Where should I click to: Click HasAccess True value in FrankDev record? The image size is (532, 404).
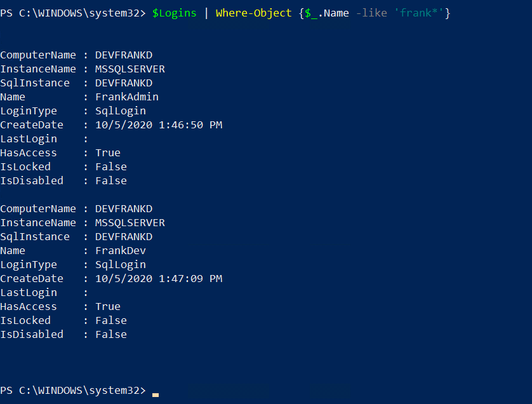tap(108, 307)
